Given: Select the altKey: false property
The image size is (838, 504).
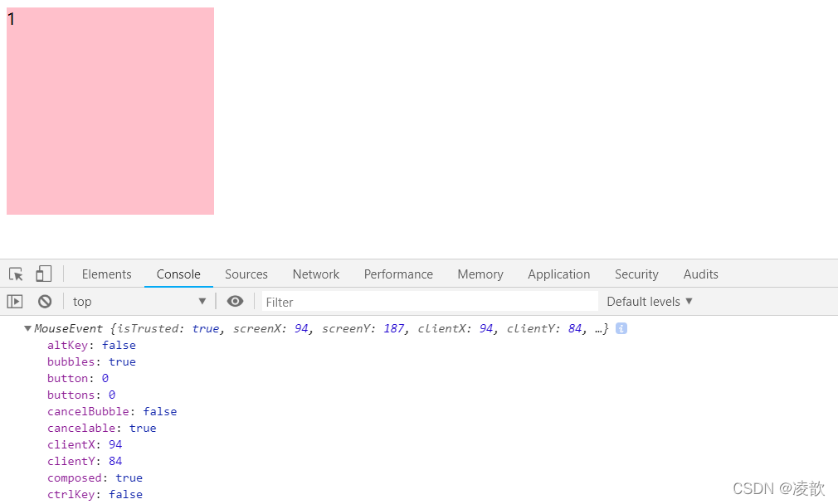Looking at the screenshot, I should tap(91, 345).
